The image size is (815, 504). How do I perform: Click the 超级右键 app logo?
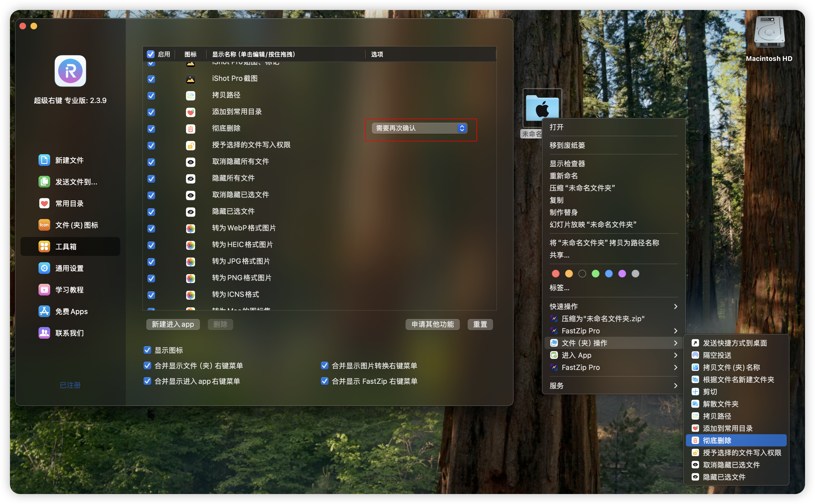click(70, 71)
